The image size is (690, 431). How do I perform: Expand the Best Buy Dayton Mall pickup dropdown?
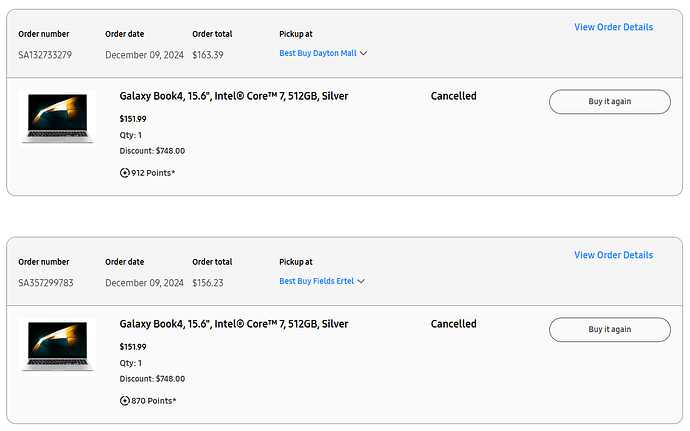click(x=362, y=54)
